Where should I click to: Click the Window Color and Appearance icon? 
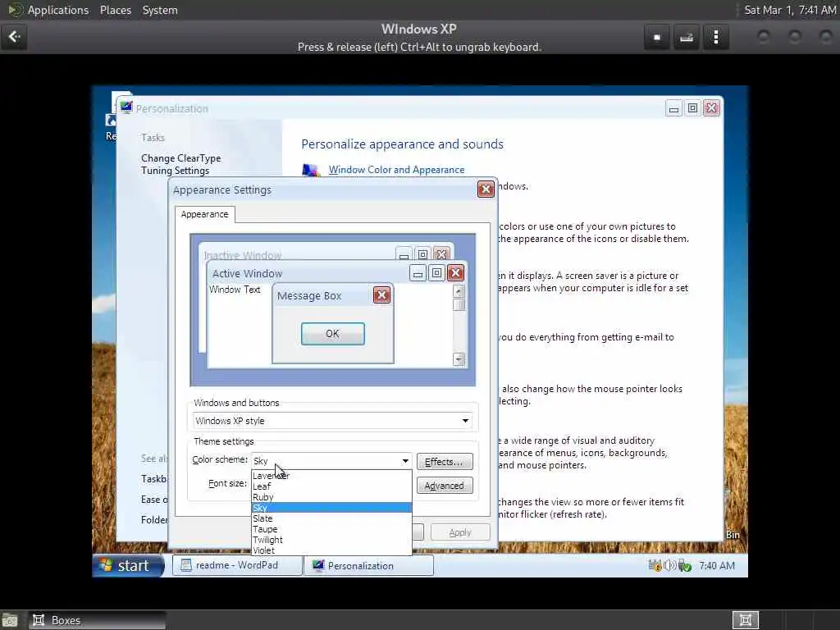coord(311,170)
